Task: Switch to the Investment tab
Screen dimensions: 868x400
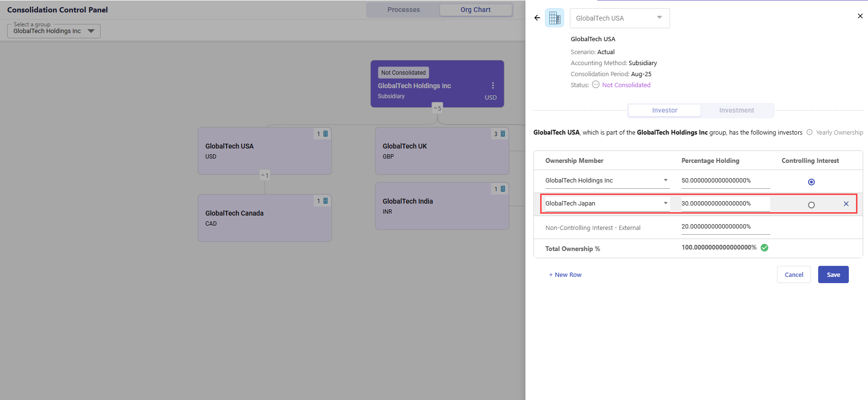Action: tap(736, 110)
